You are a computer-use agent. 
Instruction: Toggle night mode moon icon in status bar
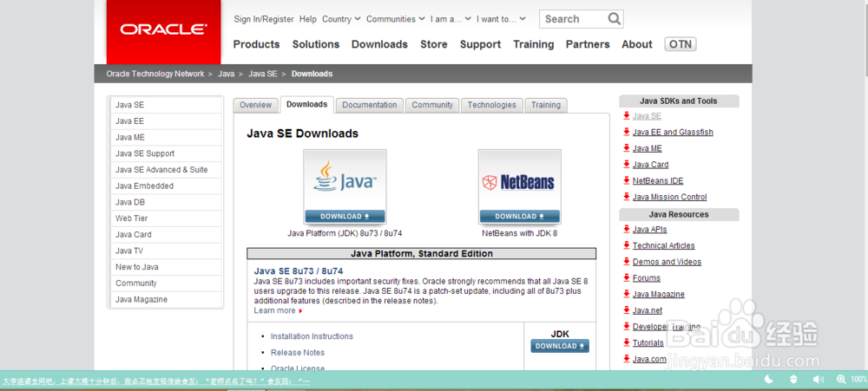pyautogui.click(x=769, y=379)
